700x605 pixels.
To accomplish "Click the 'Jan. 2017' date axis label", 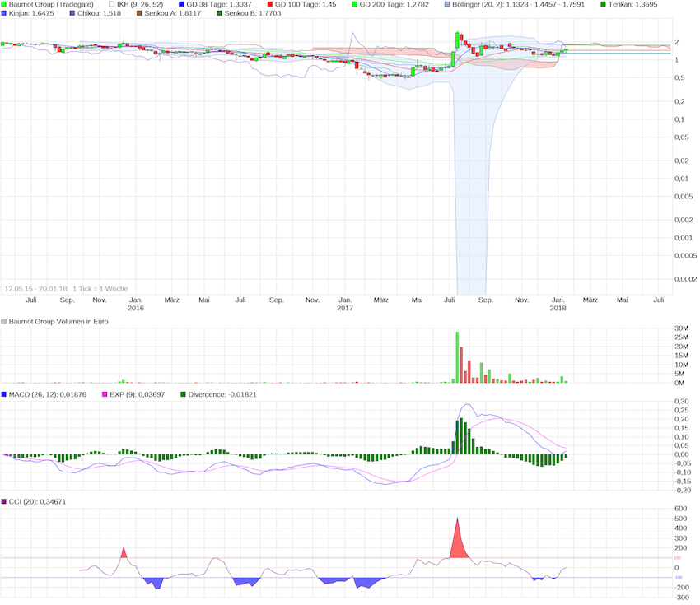I will tap(345, 304).
